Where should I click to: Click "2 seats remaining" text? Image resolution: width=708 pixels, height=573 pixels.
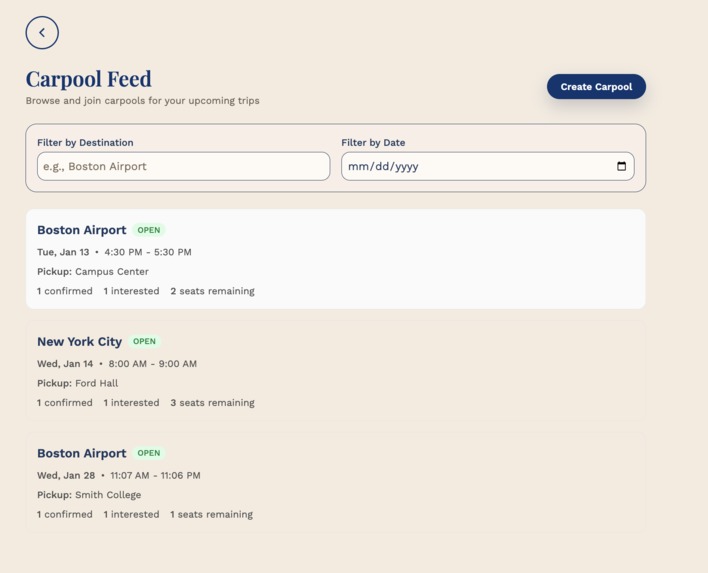click(x=212, y=291)
